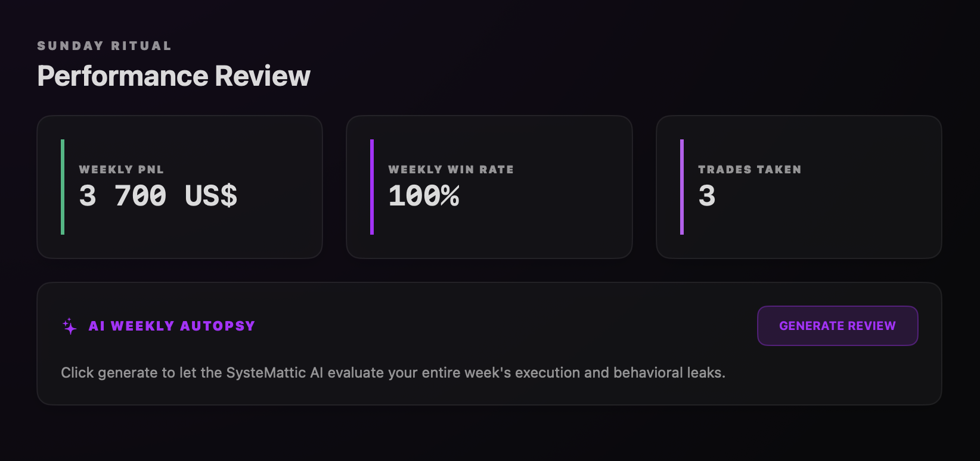The image size is (980, 461).
Task: Click the green accent bar on Weekly PNL card
Action: point(63,187)
